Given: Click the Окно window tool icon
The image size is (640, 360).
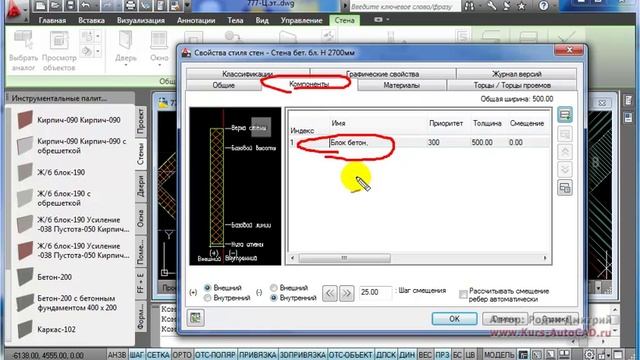Looking at the screenshot, I should pos(159,41).
